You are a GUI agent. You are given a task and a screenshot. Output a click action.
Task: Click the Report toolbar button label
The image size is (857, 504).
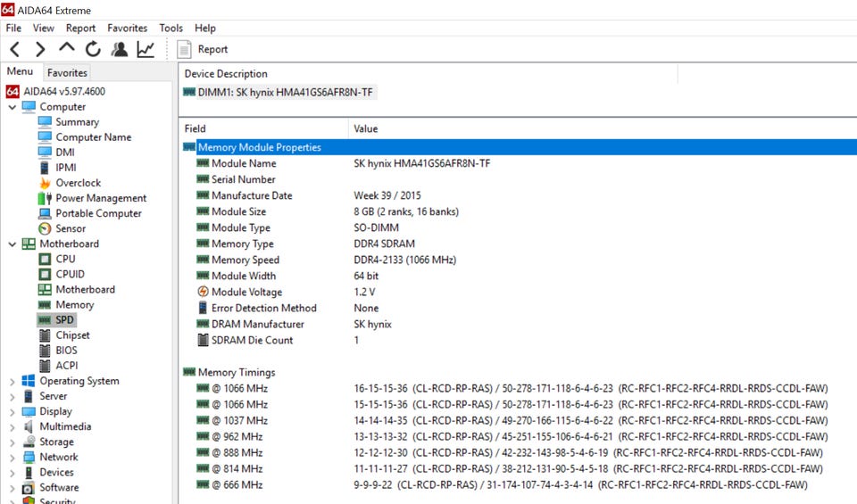212,49
